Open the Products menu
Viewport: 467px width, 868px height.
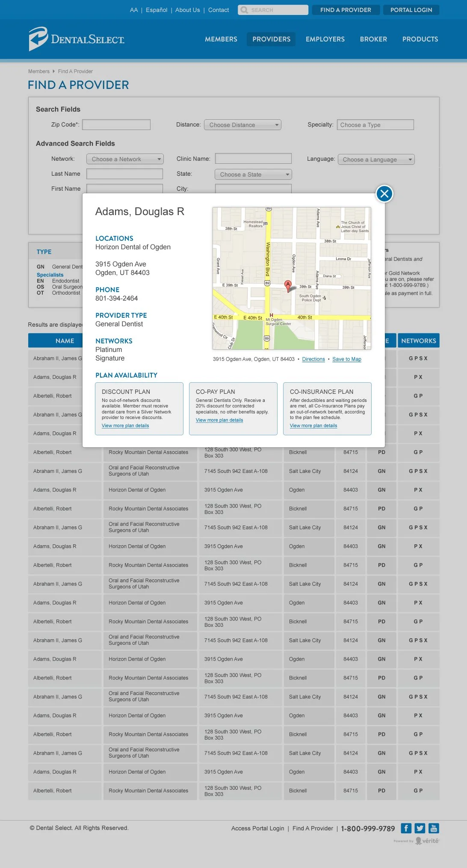click(420, 39)
